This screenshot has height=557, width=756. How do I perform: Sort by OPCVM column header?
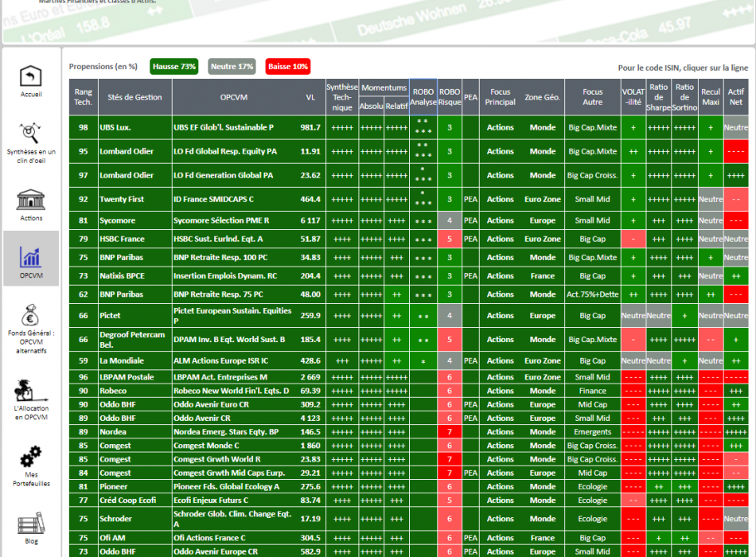pos(234,97)
